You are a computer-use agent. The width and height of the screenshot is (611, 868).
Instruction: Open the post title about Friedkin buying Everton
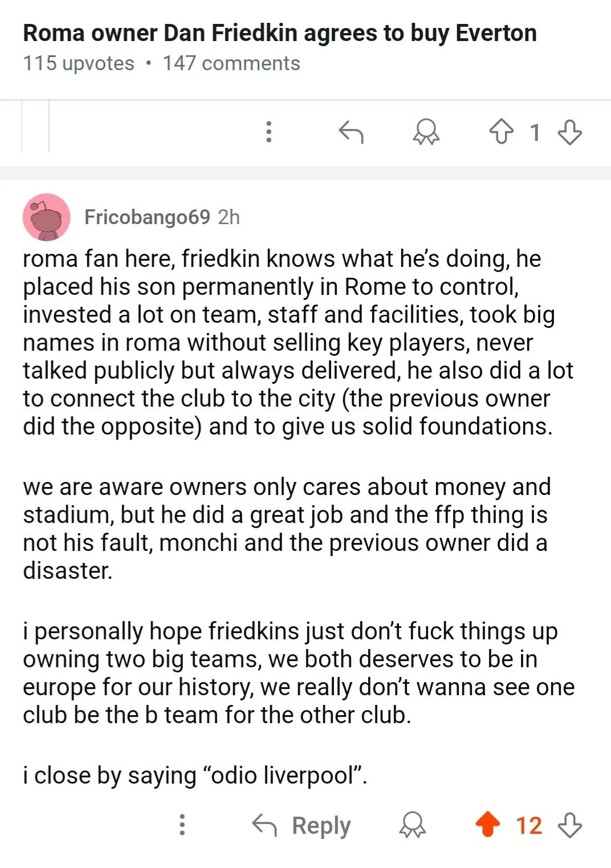tap(280, 33)
